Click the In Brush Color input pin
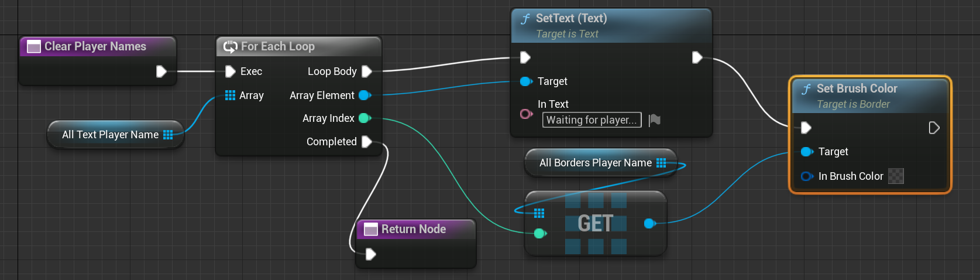This screenshot has width=980, height=280. tap(807, 176)
